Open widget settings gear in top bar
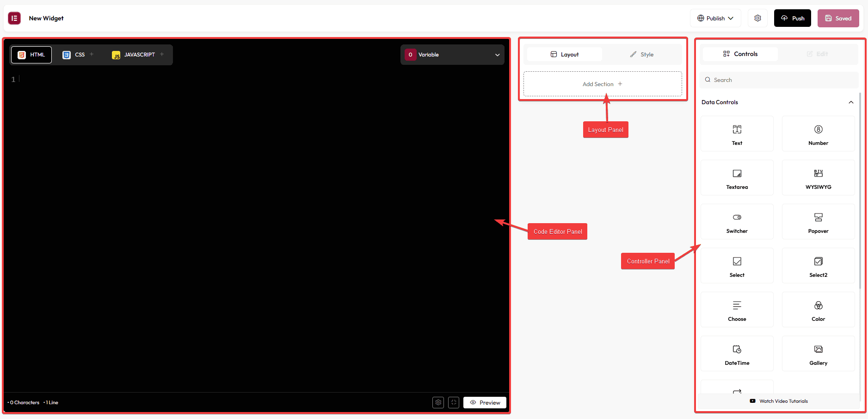 (x=757, y=18)
